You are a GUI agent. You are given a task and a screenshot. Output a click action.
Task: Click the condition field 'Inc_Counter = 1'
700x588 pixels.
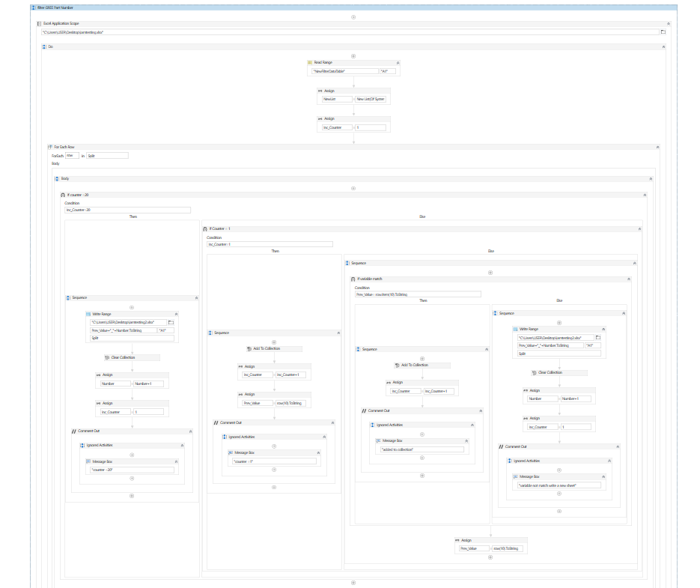click(270, 244)
